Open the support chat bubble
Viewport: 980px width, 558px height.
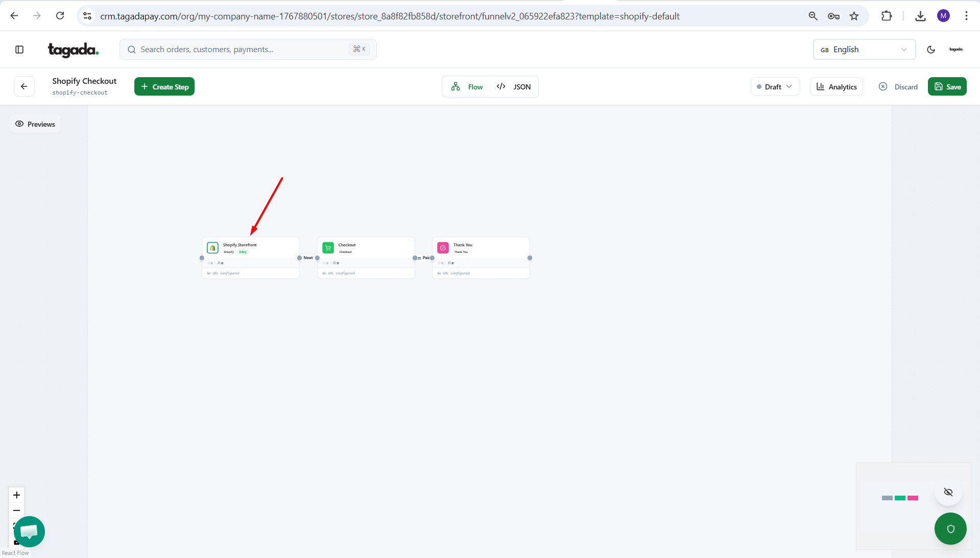tap(29, 531)
